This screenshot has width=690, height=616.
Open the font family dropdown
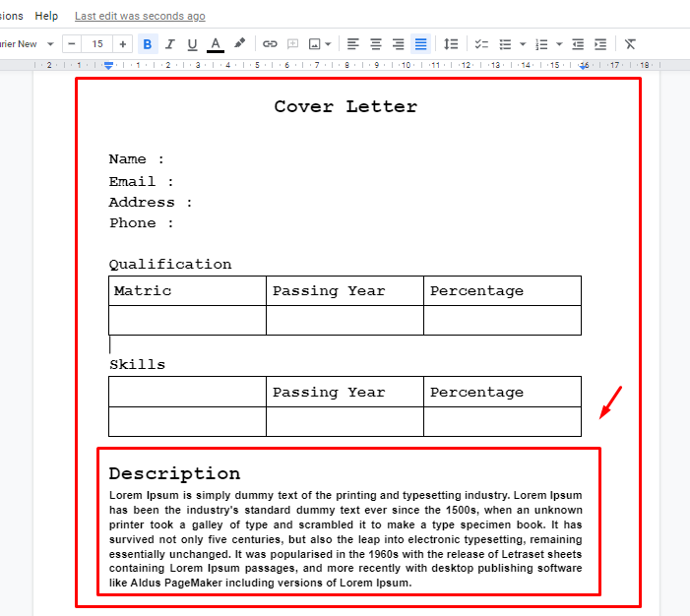[27, 44]
